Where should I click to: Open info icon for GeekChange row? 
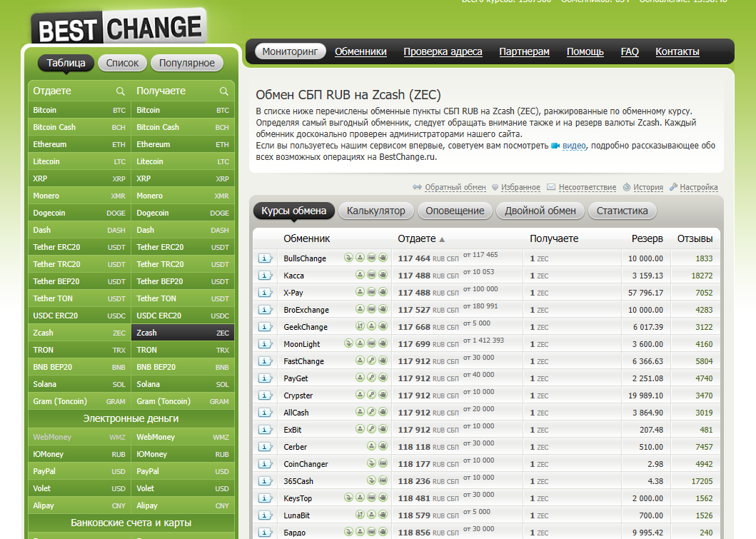click(265, 327)
